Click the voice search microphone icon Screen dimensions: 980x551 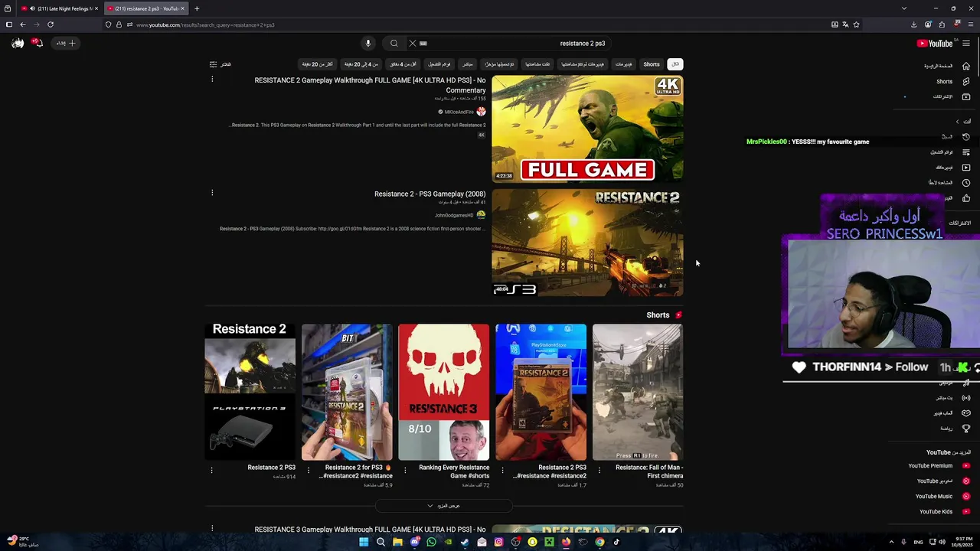click(368, 44)
